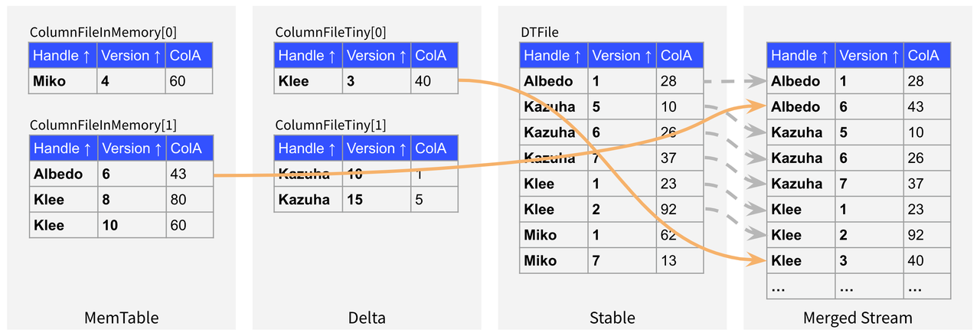Click Version header in ColumnFileTiny[0] table
The image size is (980, 336).
376,56
